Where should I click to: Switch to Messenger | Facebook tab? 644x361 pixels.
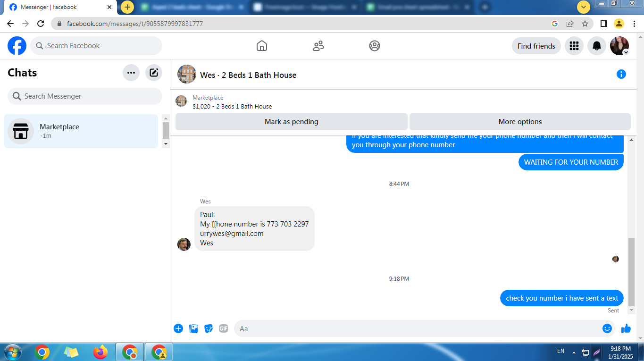(x=60, y=7)
